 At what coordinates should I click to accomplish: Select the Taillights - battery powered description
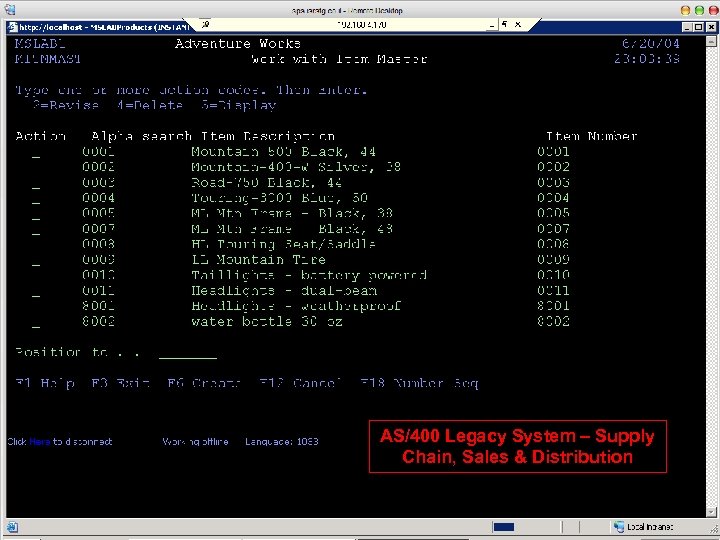pos(309,275)
